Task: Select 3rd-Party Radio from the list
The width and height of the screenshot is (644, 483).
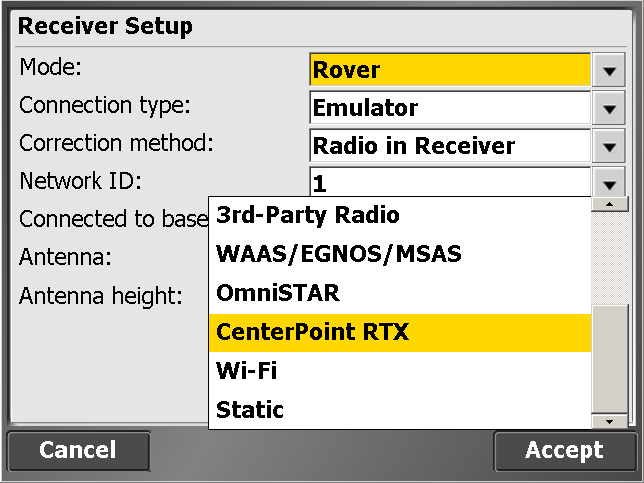Action: click(400, 216)
